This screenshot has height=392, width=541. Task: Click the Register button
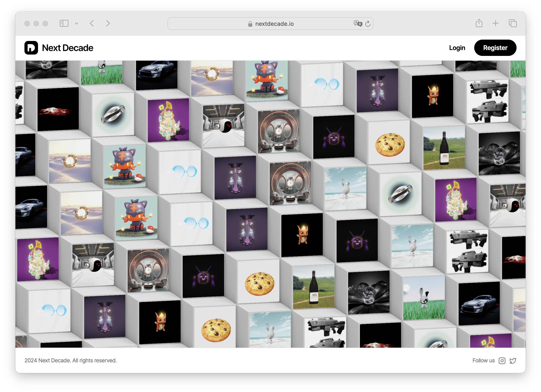pyautogui.click(x=495, y=48)
